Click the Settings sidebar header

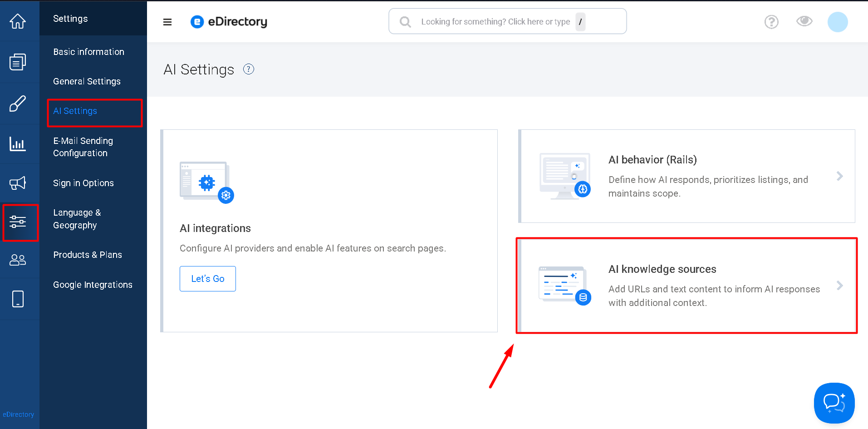(70, 19)
